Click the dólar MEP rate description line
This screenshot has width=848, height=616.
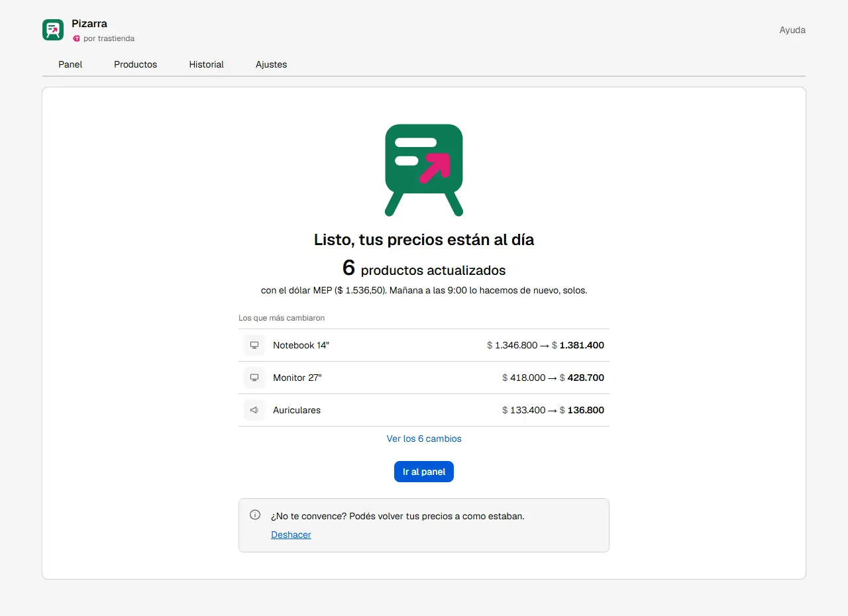424,290
